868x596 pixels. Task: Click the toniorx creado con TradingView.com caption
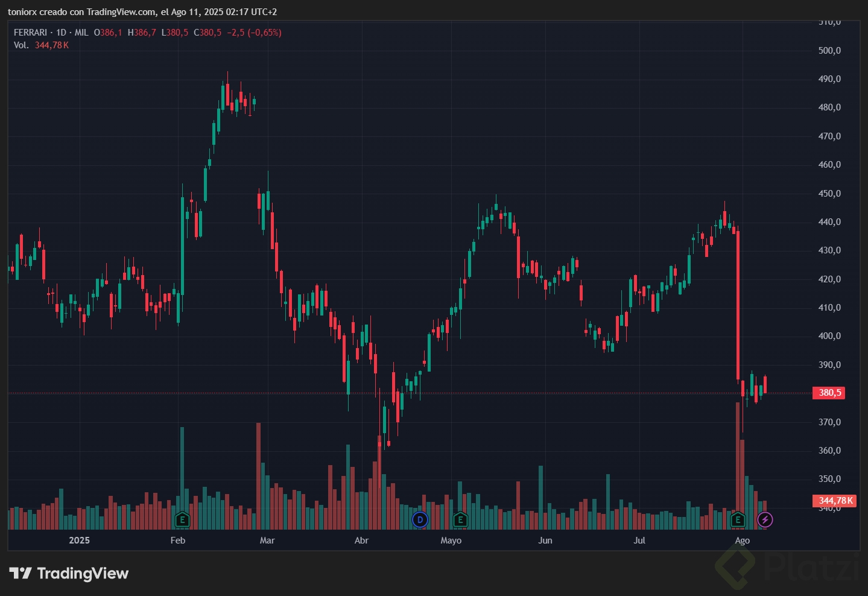point(142,12)
